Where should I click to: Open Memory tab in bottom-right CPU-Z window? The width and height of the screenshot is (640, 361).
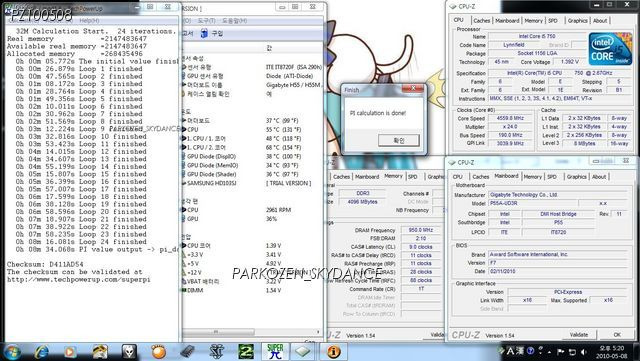[532, 176]
